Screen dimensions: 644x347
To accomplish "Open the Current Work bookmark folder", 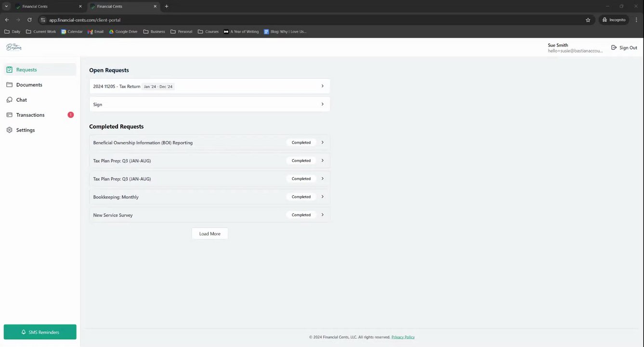I will point(41,31).
